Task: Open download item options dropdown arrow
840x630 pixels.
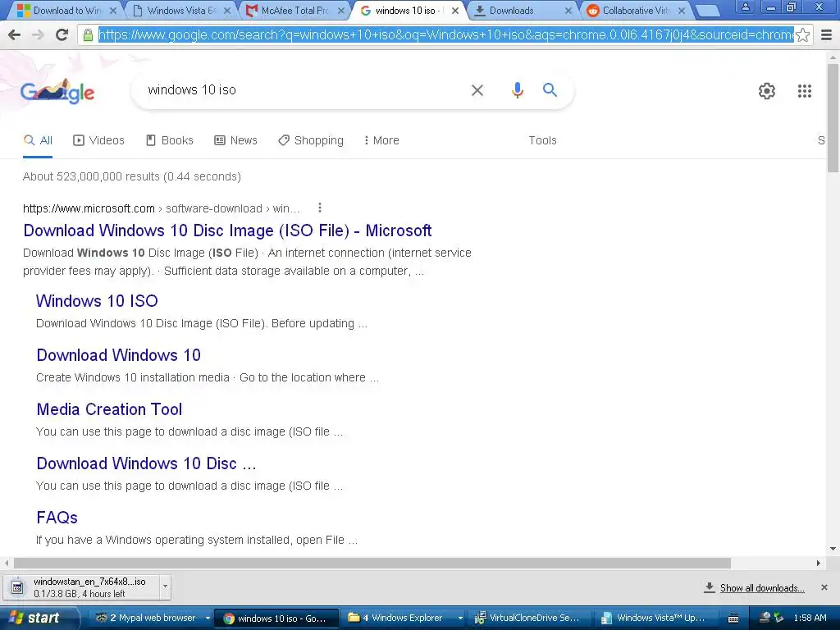Action: pos(165,586)
